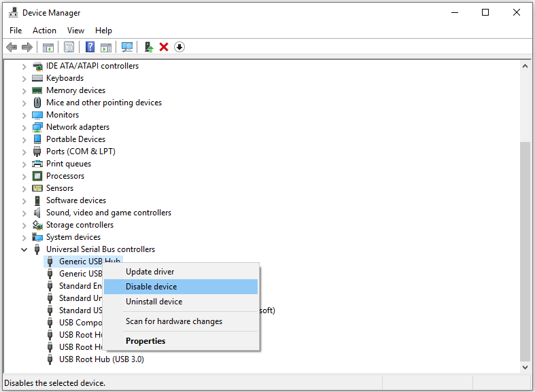Click the Forward arrow toolbar icon
Image resolution: width=535 pixels, height=392 pixels.
click(x=27, y=47)
